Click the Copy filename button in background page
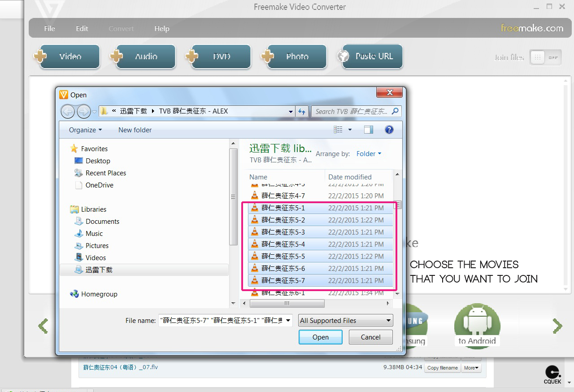This screenshot has height=392, width=574. point(443,368)
